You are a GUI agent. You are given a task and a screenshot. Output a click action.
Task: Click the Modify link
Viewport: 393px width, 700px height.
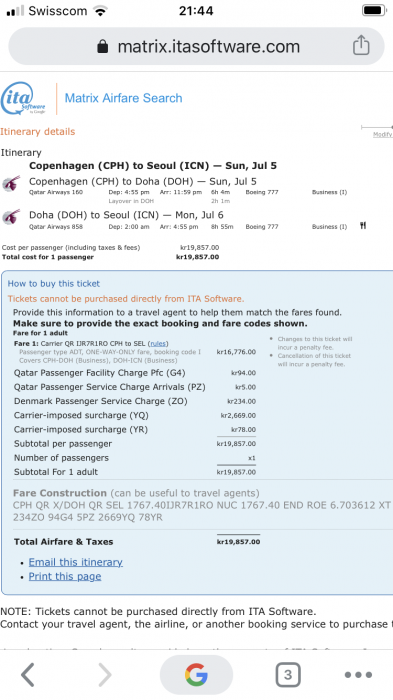pos(383,134)
